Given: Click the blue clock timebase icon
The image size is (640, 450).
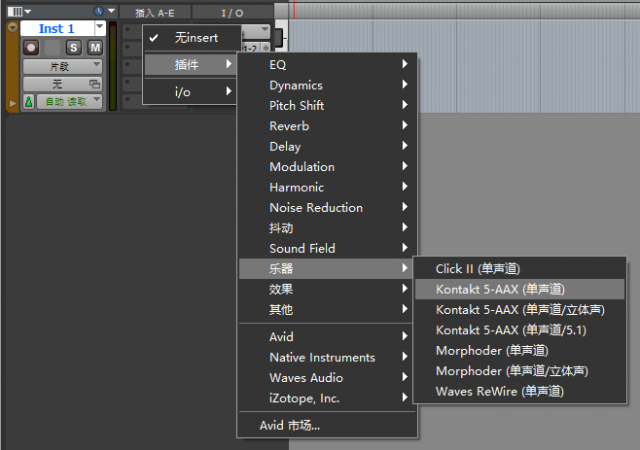Looking at the screenshot, I should coord(98,11).
